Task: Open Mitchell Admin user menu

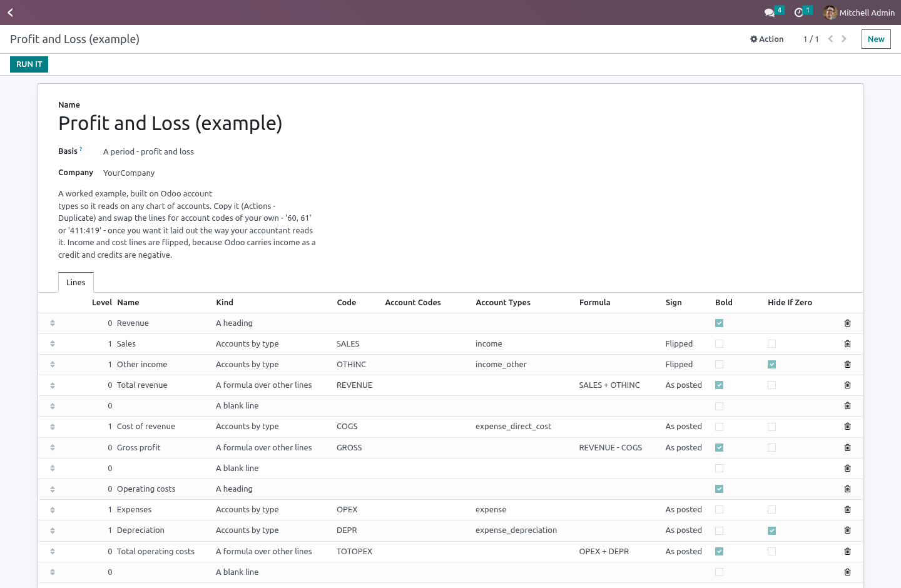Action: coord(859,13)
